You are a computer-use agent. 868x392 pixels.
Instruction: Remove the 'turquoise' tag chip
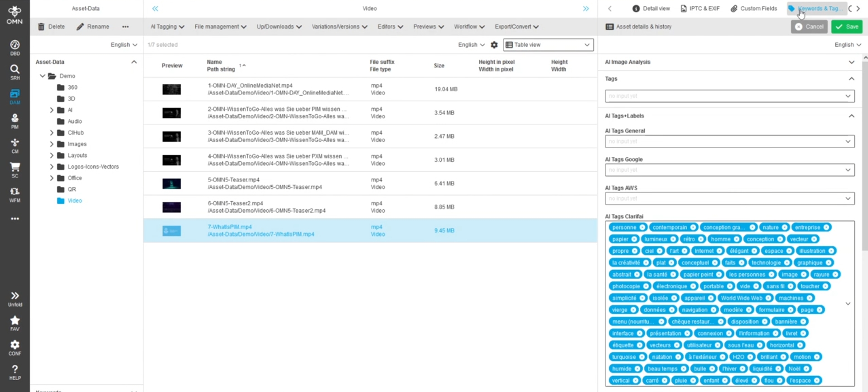(641, 357)
